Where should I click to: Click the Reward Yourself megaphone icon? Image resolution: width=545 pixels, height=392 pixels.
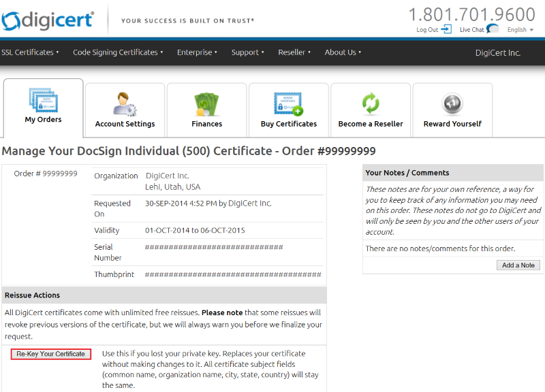coord(452,103)
